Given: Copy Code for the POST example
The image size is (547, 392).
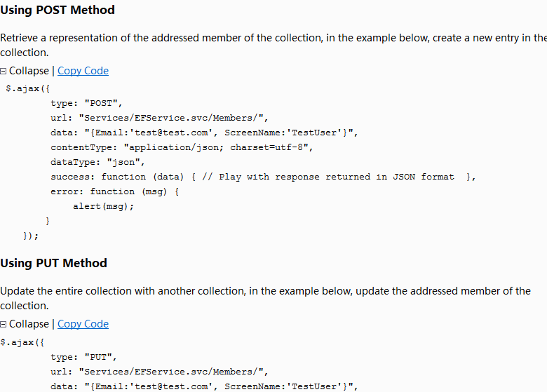Looking at the screenshot, I should (83, 71).
